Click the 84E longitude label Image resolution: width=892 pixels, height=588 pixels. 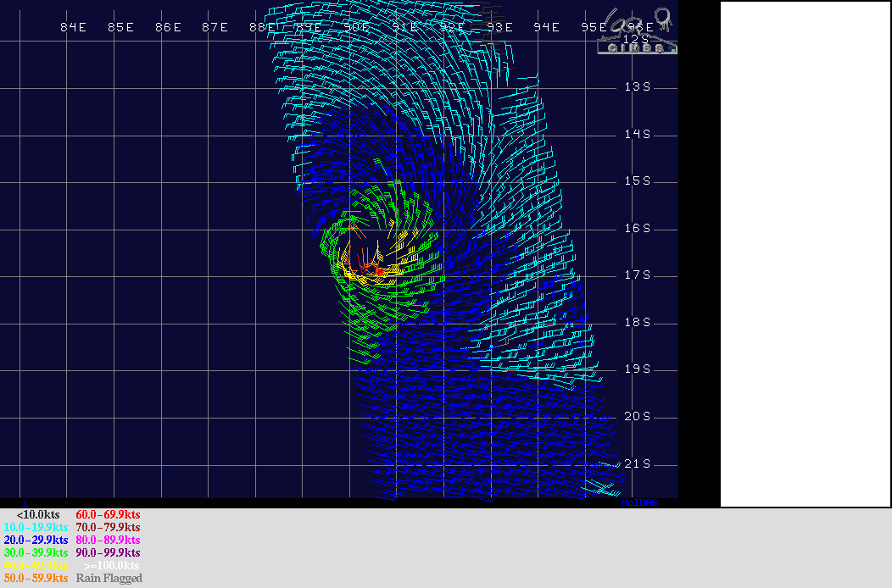pos(74,27)
